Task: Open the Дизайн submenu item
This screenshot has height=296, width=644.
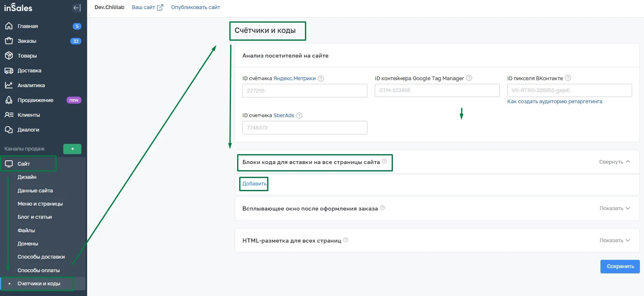Action: (x=27, y=177)
